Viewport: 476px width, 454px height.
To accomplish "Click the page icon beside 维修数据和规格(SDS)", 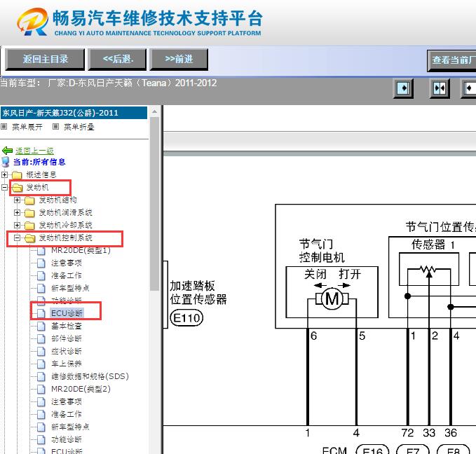I will [x=41, y=377].
